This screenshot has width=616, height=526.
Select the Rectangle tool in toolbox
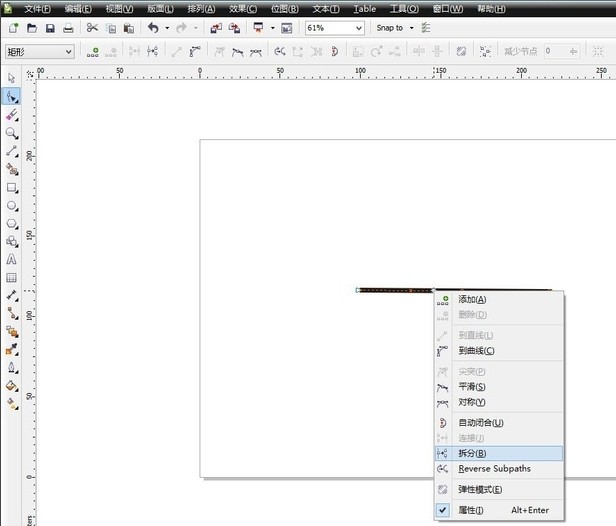(x=12, y=187)
